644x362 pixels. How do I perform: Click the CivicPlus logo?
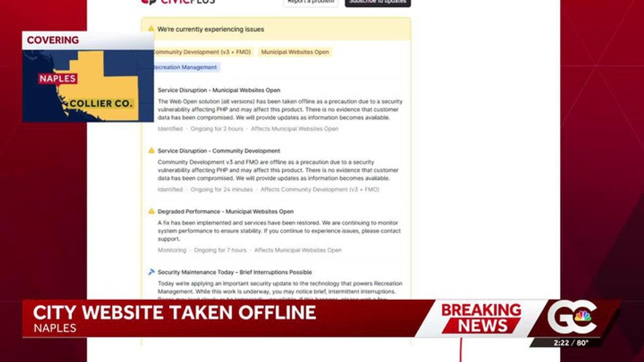pos(178,2)
